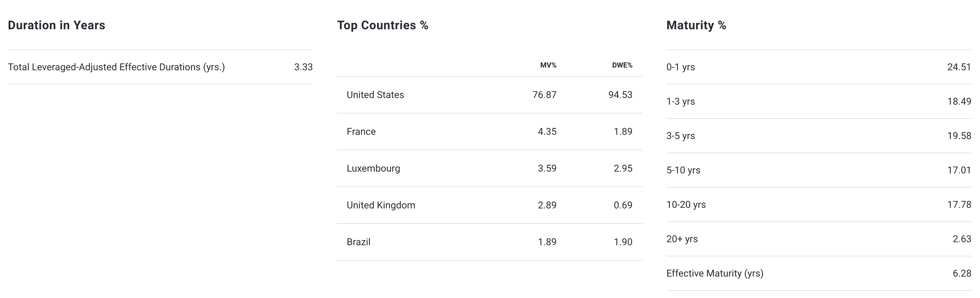Click the 1-3 yrs maturity label
980x298 pixels.
point(681,101)
